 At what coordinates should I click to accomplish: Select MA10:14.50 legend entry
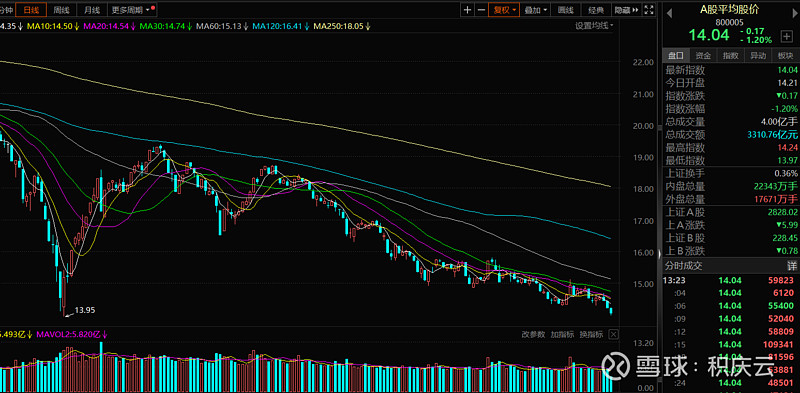pos(53,26)
